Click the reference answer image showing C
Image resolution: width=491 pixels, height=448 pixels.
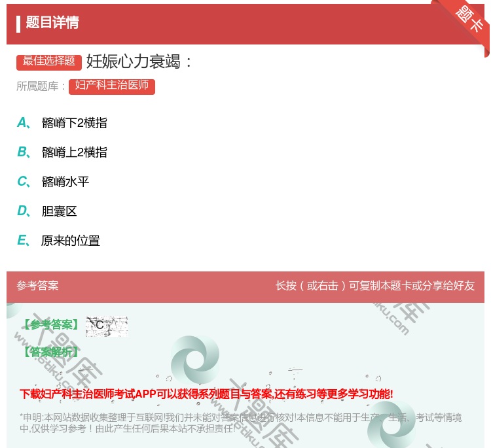point(107,326)
